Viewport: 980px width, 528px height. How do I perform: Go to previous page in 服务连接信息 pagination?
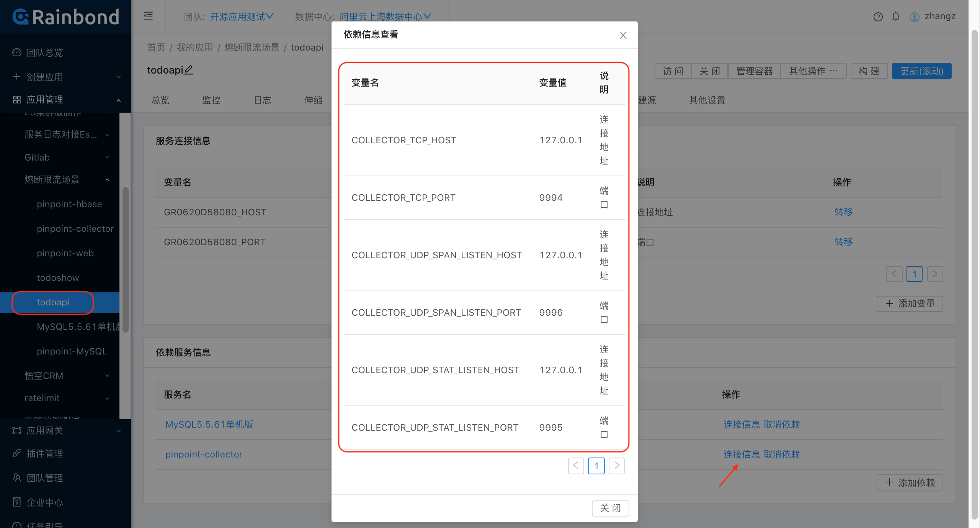[x=894, y=274]
